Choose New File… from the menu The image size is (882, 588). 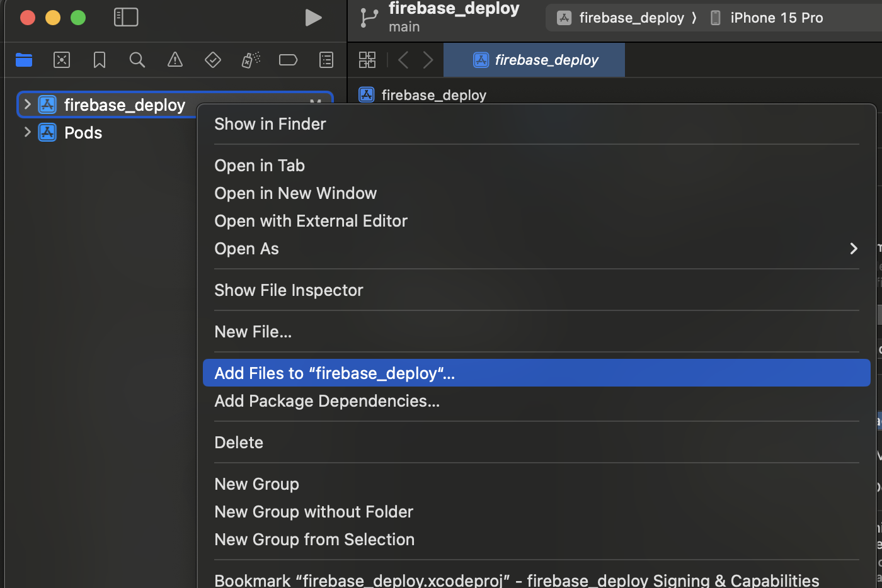point(536,332)
